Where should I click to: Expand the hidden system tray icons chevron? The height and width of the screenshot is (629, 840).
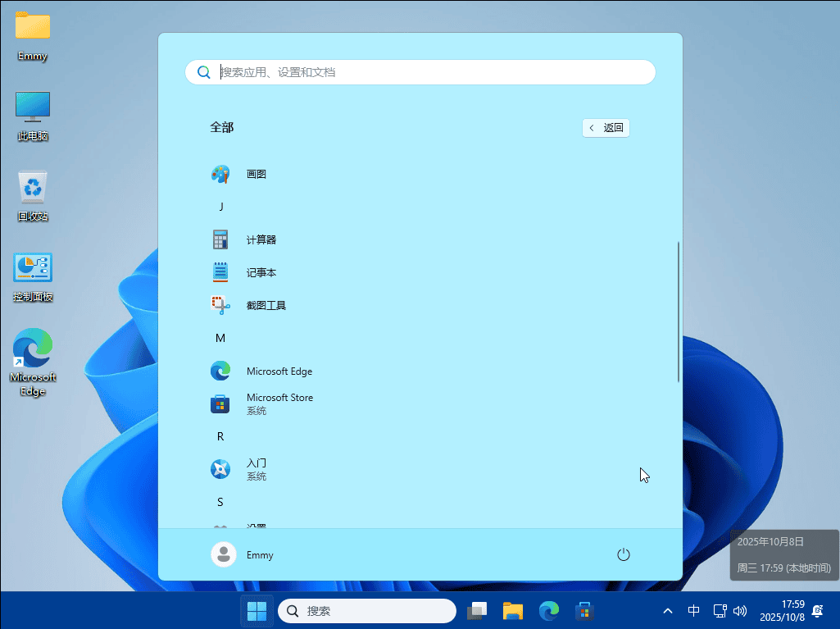[x=668, y=611]
